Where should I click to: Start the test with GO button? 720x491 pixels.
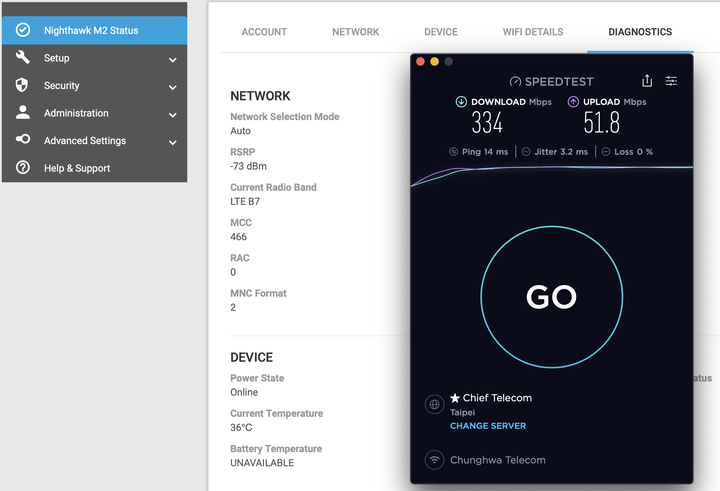[551, 297]
